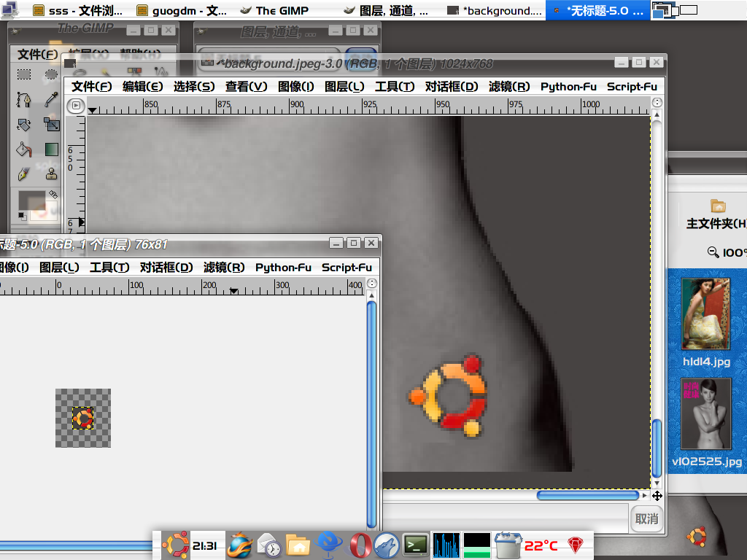Switch to sss 文件浏览 taskbar window
Screen dimensions: 747x560
(x=77, y=10)
